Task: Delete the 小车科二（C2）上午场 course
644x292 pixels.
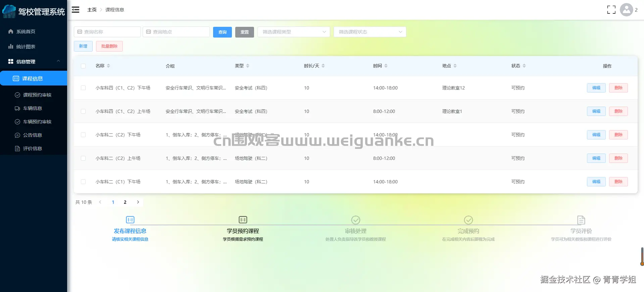Action: [x=618, y=158]
